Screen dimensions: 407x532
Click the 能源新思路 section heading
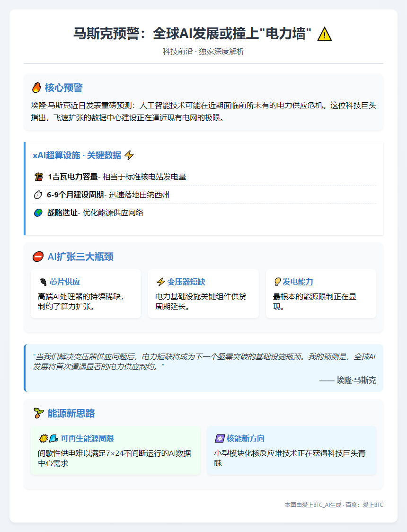pos(71,414)
